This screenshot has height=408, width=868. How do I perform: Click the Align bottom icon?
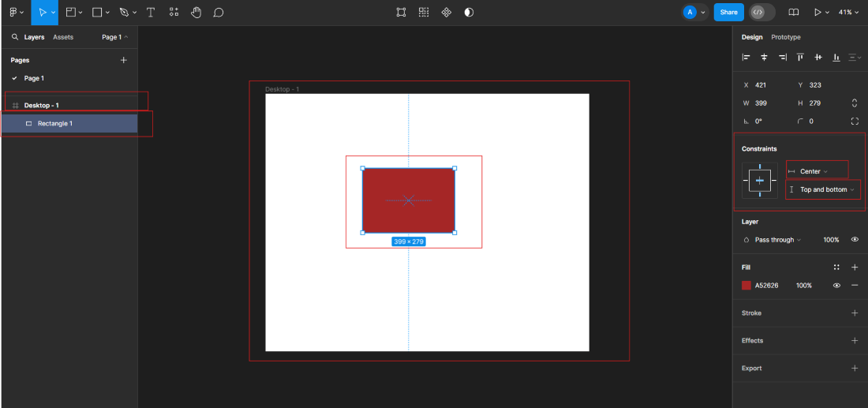836,57
